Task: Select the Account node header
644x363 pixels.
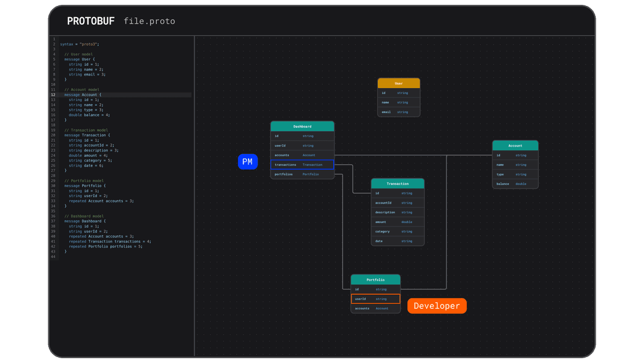Action: [x=515, y=145]
